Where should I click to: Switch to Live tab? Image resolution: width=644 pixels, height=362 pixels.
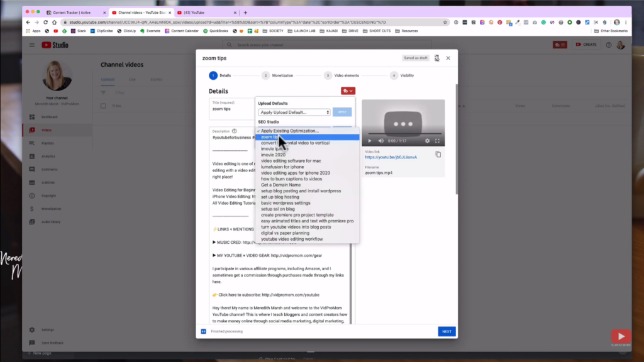click(132, 79)
